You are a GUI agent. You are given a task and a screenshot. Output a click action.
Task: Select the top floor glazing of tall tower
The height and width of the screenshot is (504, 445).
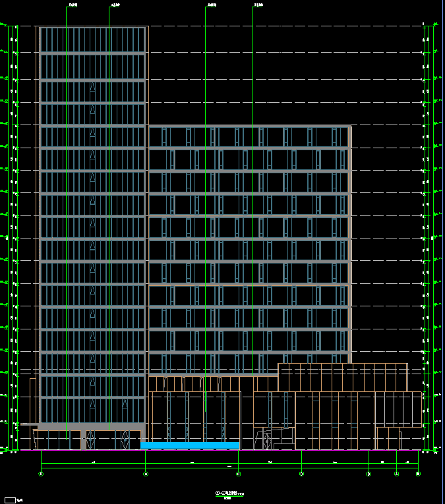pyautogui.click(x=92, y=40)
